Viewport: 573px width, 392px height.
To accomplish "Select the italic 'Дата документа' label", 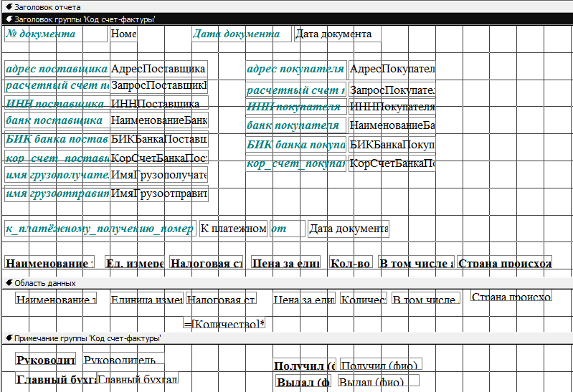I will pyautogui.click(x=242, y=34).
